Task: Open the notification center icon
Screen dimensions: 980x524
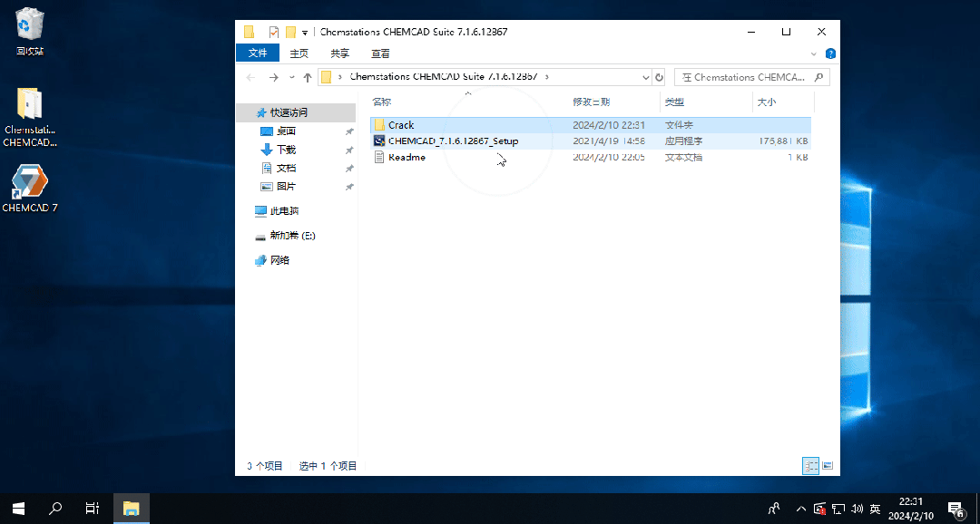Action: (955, 509)
